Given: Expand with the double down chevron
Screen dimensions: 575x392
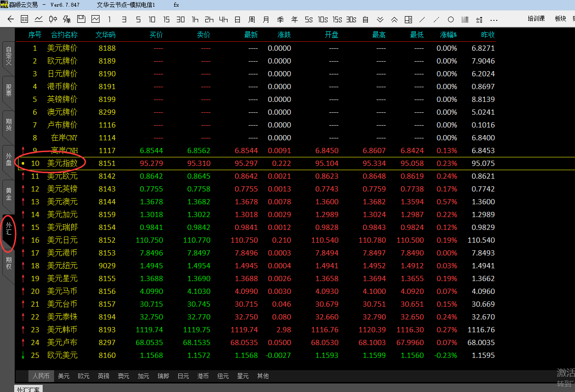Looking at the screenshot, I should (x=380, y=19).
